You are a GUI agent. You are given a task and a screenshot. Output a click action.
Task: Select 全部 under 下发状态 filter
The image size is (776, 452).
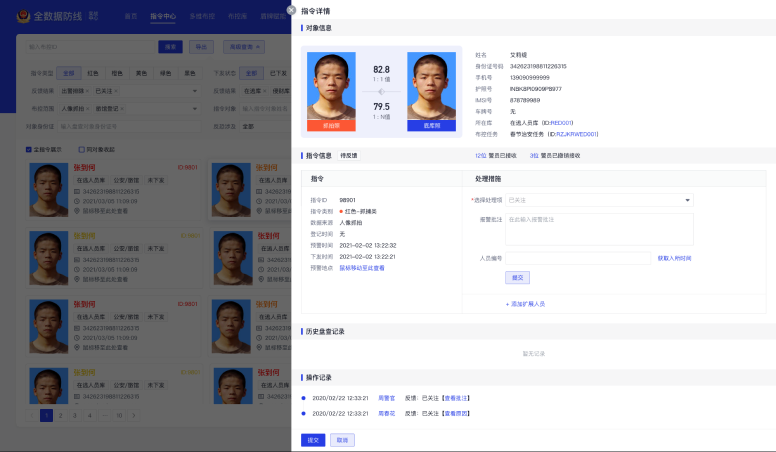pos(251,73)
